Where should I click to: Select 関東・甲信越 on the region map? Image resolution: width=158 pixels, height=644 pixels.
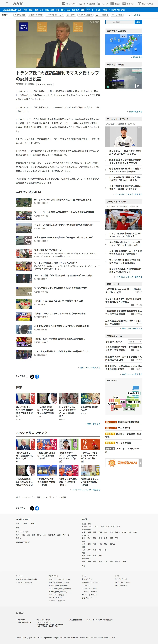(134, 402)
